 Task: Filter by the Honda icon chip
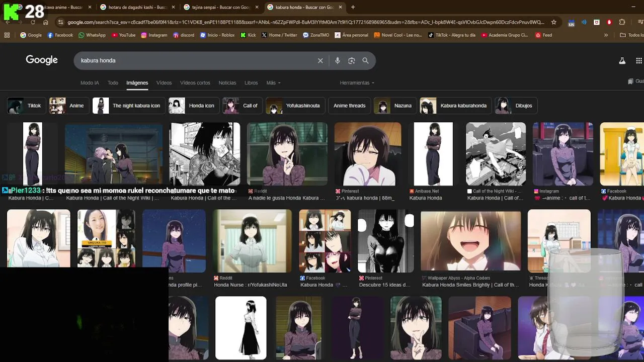click(x=194, y=106)
